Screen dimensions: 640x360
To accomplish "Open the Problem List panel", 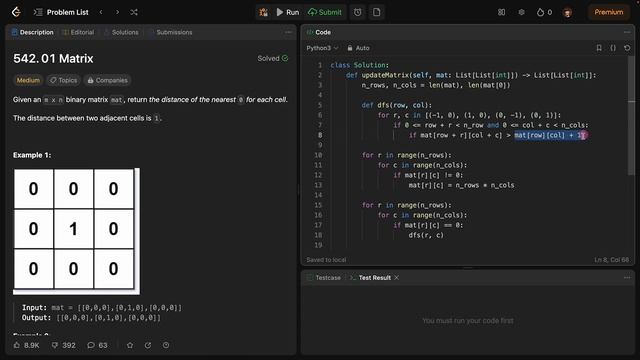I will (x=61, y=12).
